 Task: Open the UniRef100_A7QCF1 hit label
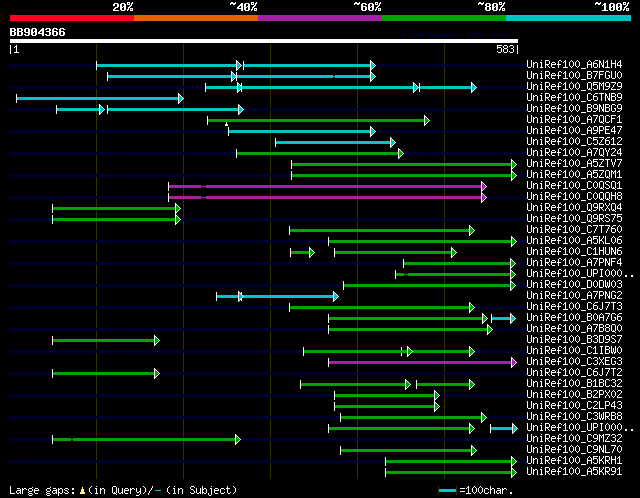pos(574,120)
